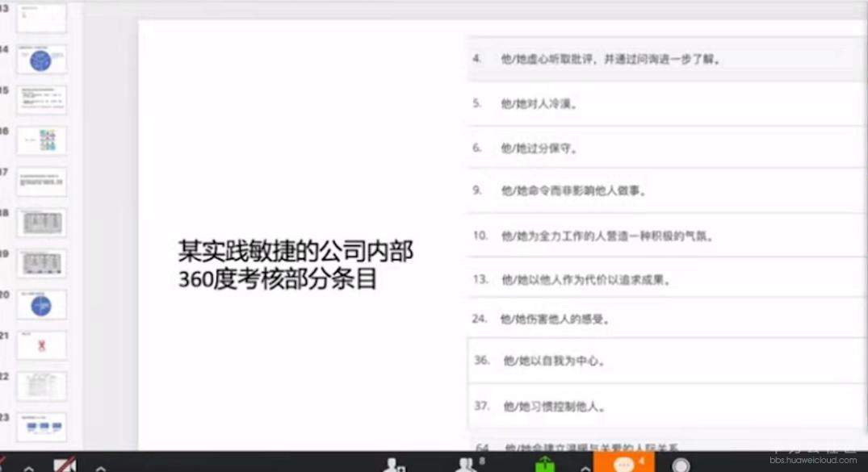The width and height of the screenshot is (868, 472).
Task: Click the crossed-out camera icon
Action: point(65,463)
